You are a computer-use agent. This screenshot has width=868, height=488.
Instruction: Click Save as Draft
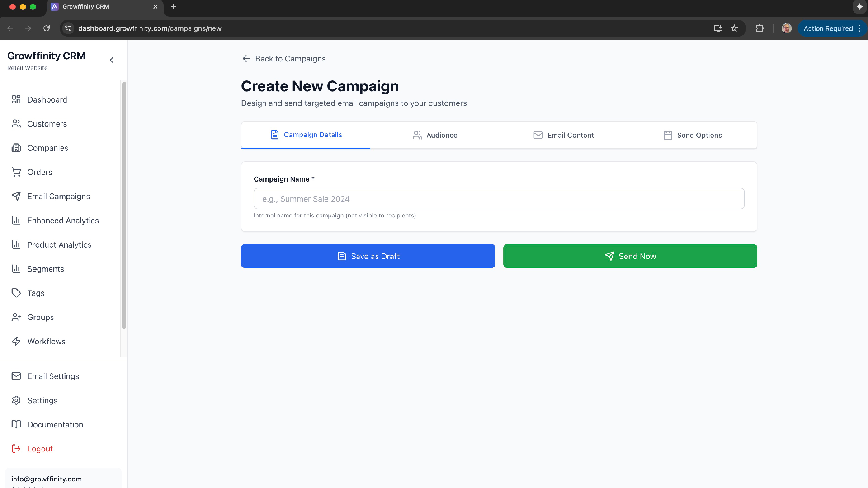[x=368, y=256]
